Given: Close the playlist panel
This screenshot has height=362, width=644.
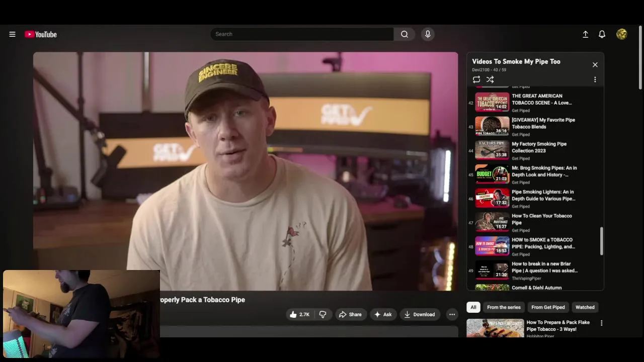Looking at the screenshot, I should tap(595, 65).
